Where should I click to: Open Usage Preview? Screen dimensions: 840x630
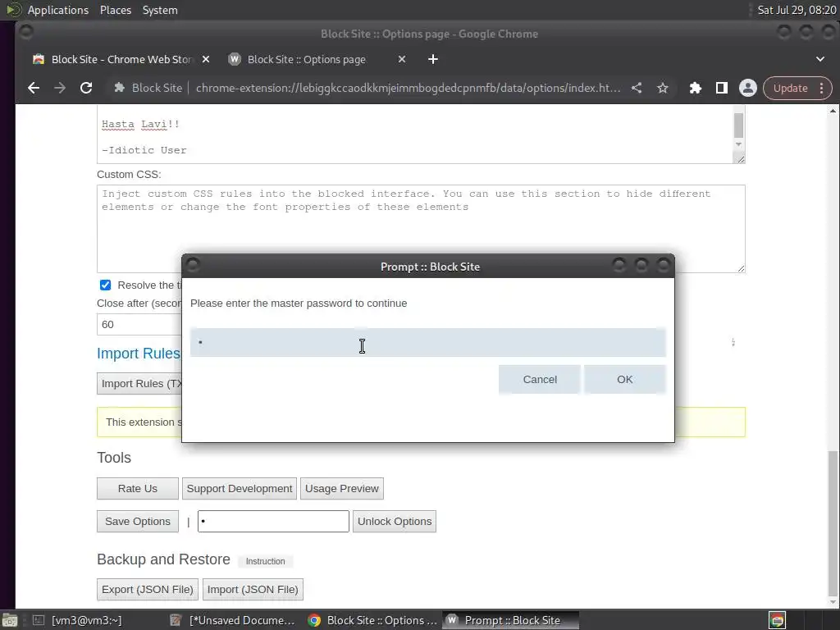click(x=342, y=489)
